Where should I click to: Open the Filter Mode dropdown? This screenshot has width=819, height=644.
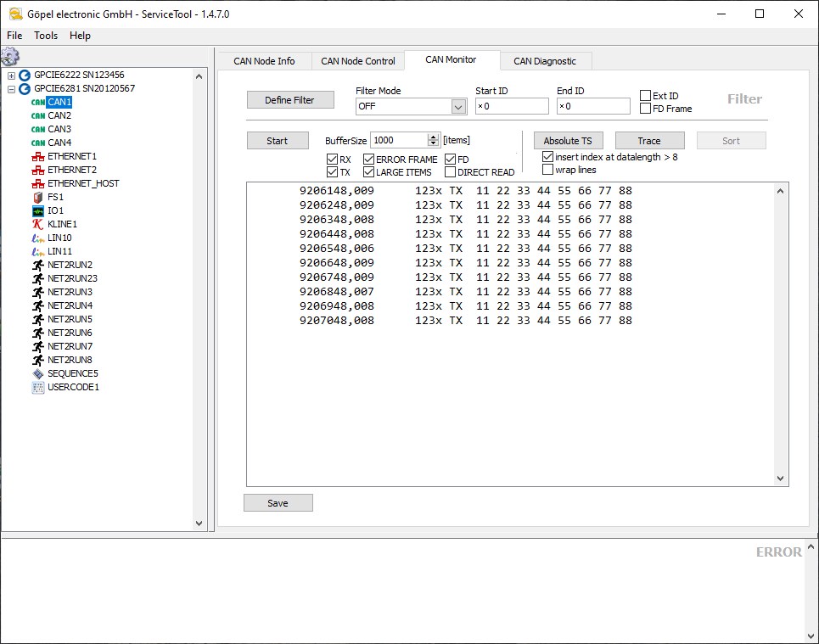coord(458,107)
